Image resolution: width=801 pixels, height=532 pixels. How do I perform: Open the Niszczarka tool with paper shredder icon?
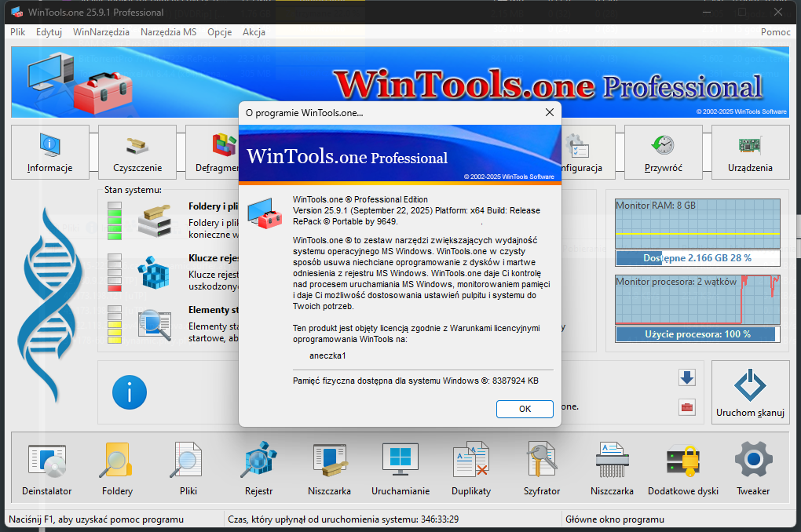click(612, 468)
